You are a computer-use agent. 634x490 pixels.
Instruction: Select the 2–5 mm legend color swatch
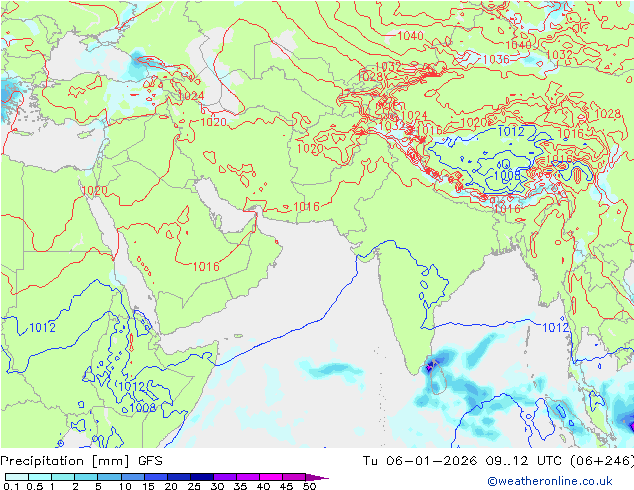coord(86,477)
